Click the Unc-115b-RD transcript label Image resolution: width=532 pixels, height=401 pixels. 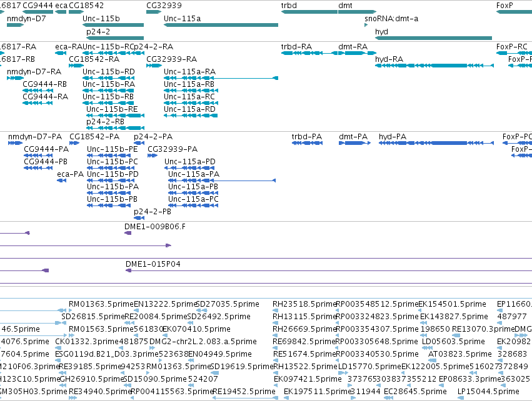[x=109, y=72]
